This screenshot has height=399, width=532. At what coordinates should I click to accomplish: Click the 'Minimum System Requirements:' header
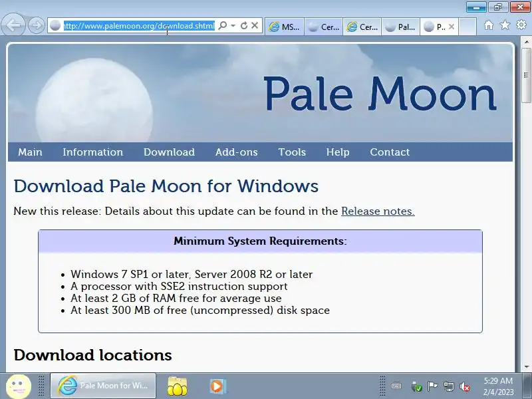point(260,241)
